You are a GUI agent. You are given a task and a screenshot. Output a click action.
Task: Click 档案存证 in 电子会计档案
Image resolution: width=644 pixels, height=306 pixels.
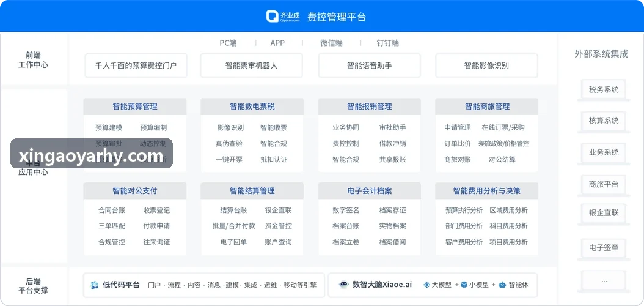[393, 211]
